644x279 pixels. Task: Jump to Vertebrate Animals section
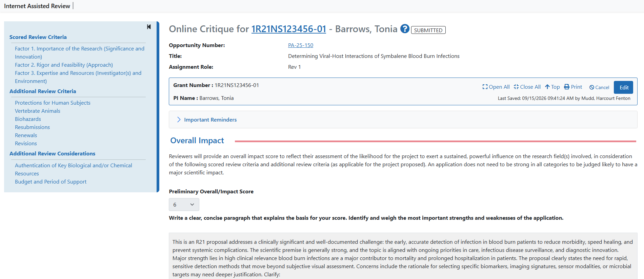pyautogui.click(x=38, y=111)
